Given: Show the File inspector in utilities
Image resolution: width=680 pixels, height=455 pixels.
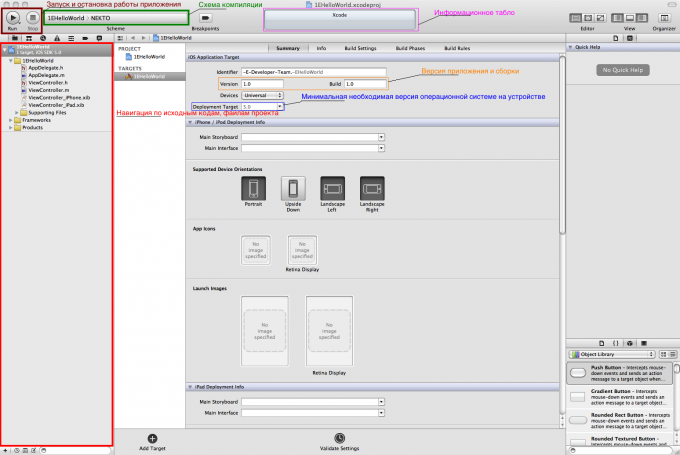Looking at the screenshot, I should click(616, 38).
